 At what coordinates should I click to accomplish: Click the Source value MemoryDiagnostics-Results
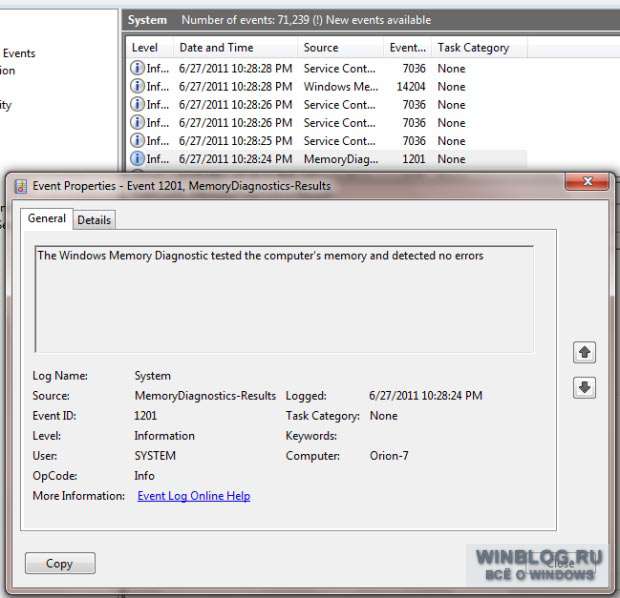point(205,396)
